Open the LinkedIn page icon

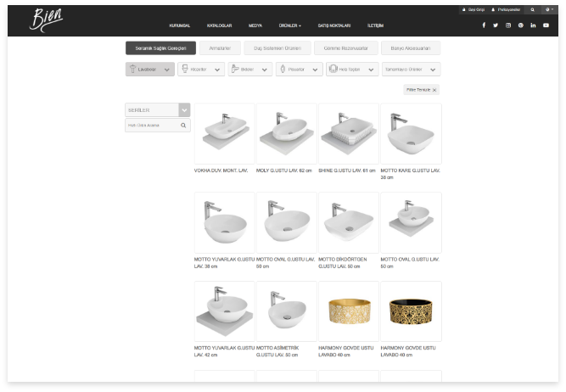pos(533,25)
